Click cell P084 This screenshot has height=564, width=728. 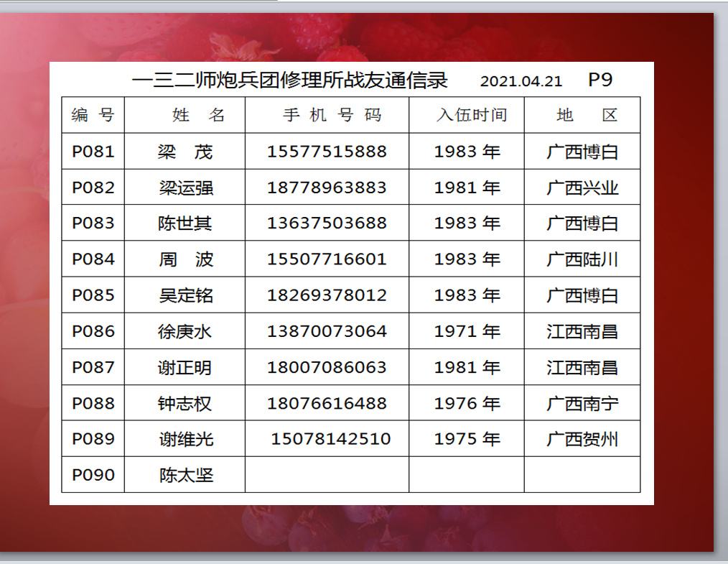93,259
